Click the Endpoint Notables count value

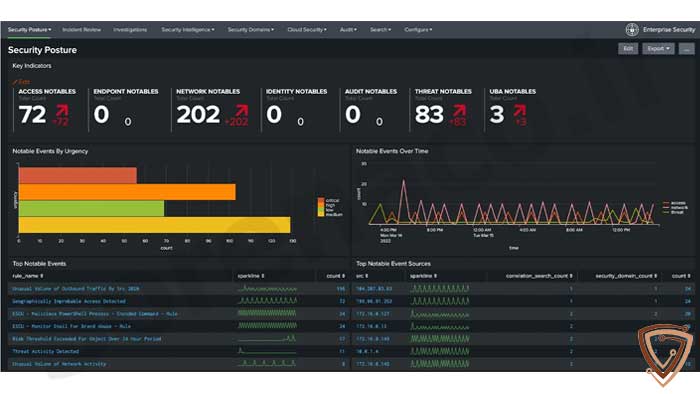point(101,114)
